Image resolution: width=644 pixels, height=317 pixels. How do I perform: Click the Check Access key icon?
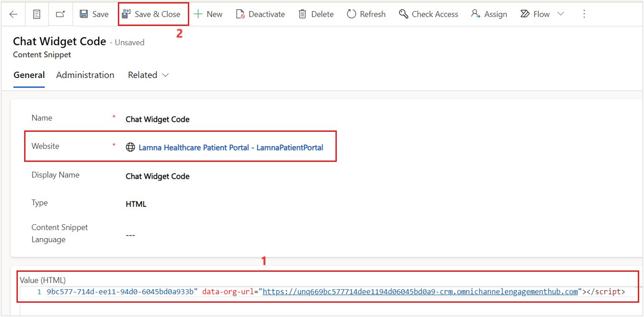[x=404, y=14]
